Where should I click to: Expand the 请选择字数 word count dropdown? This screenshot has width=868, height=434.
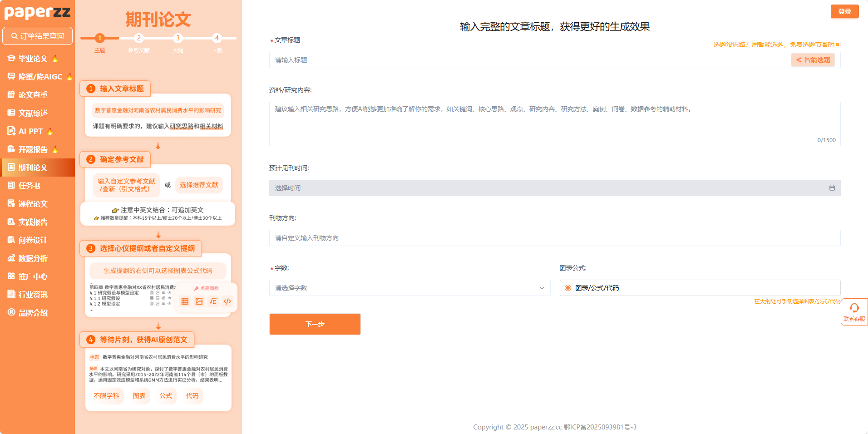point(409,288)
